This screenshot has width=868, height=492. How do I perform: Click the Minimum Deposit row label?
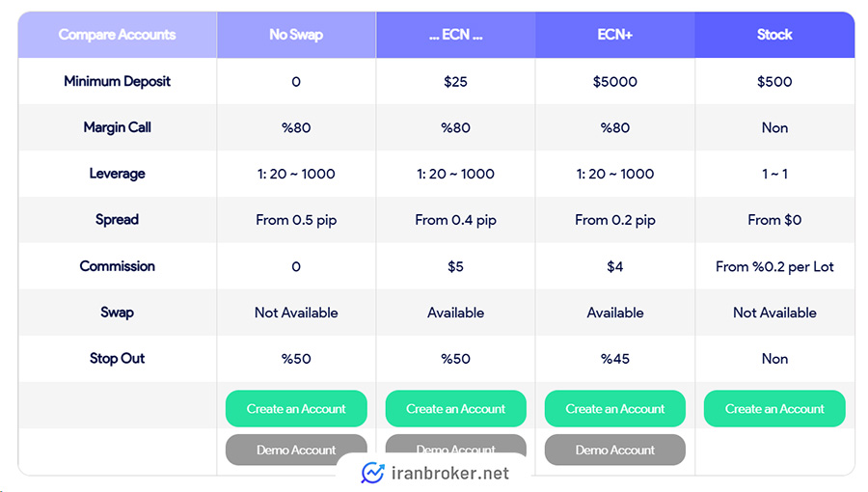(x=118, y=81)
